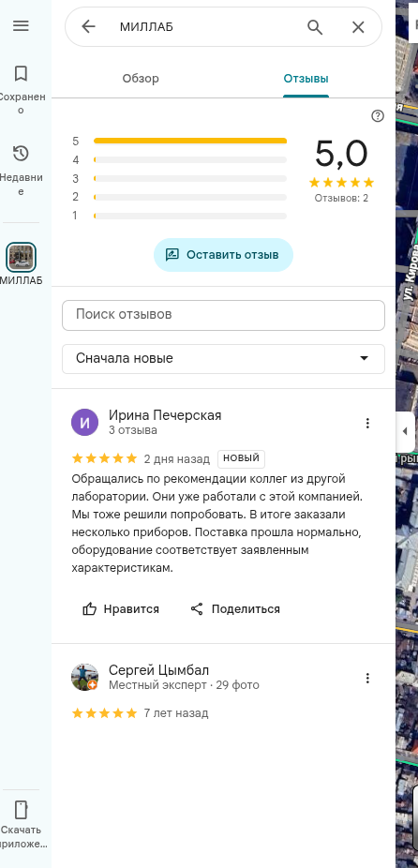Click the download app phone icon
The height and width of the screenshot is (868, 418).
pyautogui.click(x=21, y=809)
